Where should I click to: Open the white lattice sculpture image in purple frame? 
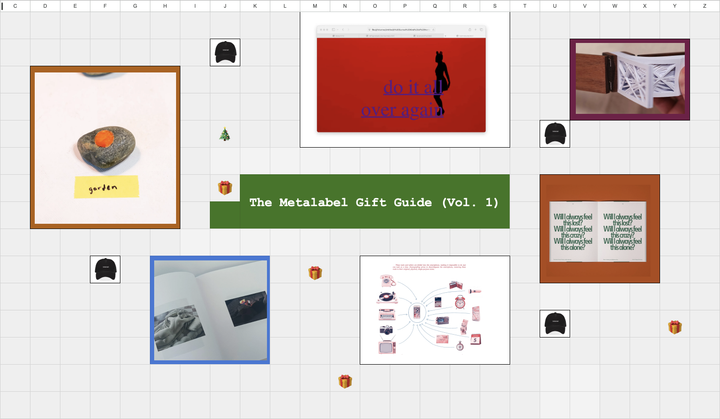pos(630,79)
